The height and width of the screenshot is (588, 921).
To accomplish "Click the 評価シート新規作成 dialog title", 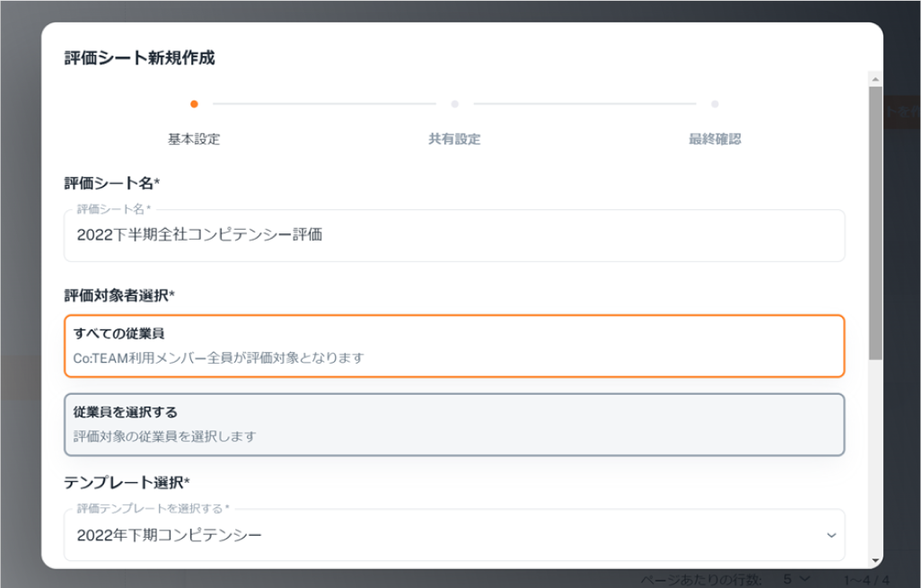I will 139,58.
